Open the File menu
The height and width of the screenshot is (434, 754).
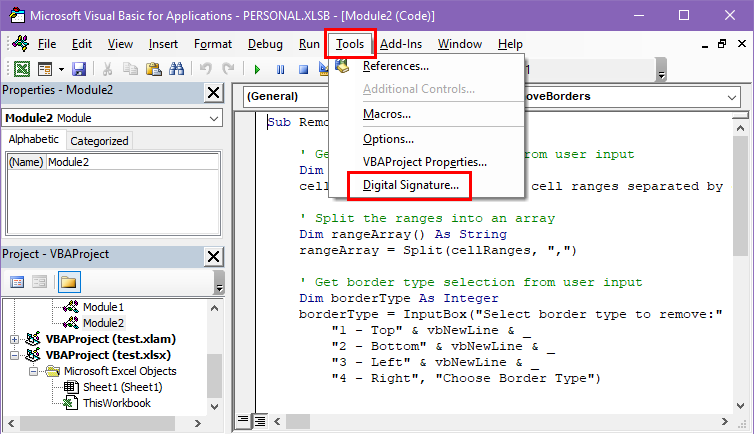(47, 44)
